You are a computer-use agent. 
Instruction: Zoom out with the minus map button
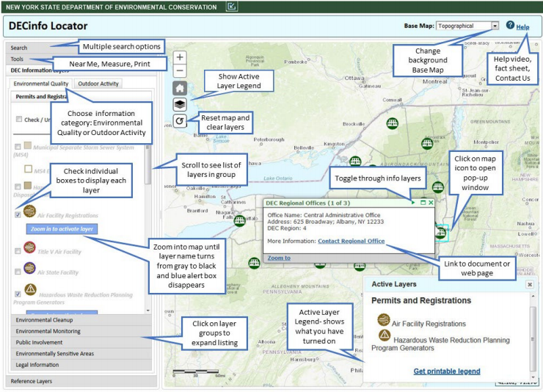click(x=180, y=71)
